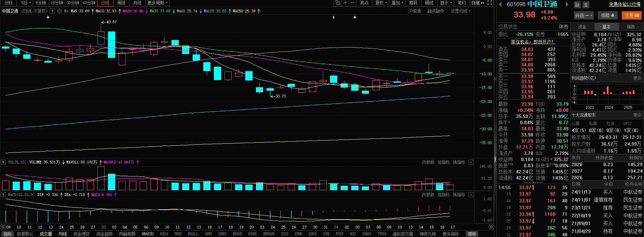This screenshot has width=644, height=237.
Task: Open the 免费体验L2行情 link
Action: coord(625,4)
